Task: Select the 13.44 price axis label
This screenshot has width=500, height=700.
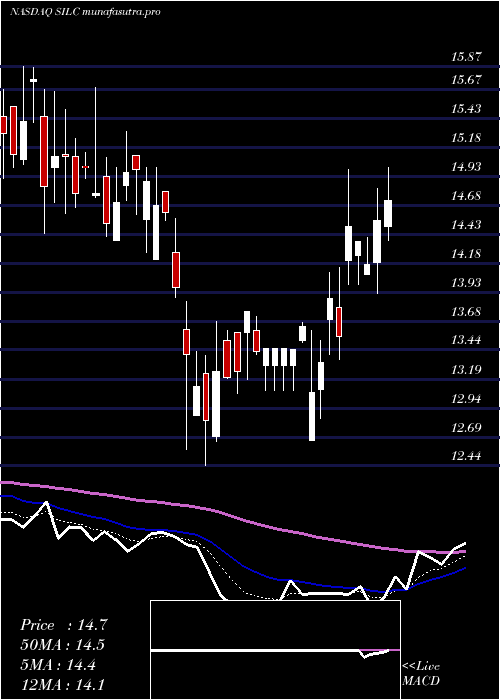Action: pos(467,341)
